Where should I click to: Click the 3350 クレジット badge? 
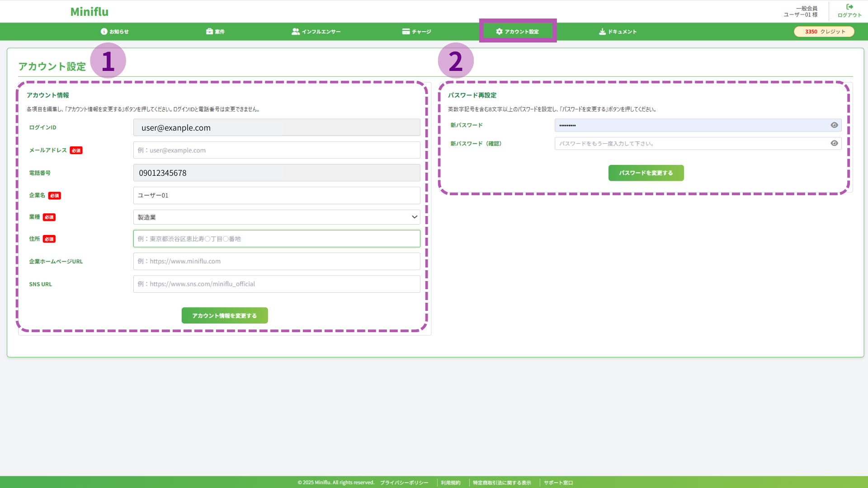pyautogui.click(x=824, y=32)
